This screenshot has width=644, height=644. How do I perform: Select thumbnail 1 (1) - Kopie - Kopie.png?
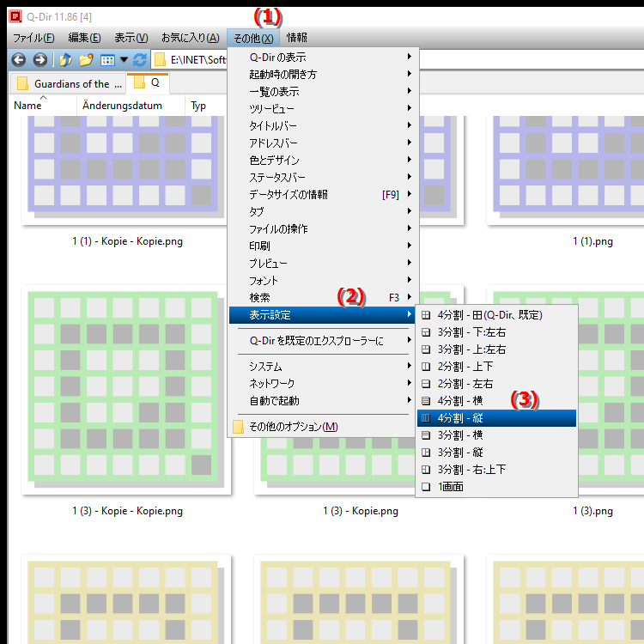point(125,170)
